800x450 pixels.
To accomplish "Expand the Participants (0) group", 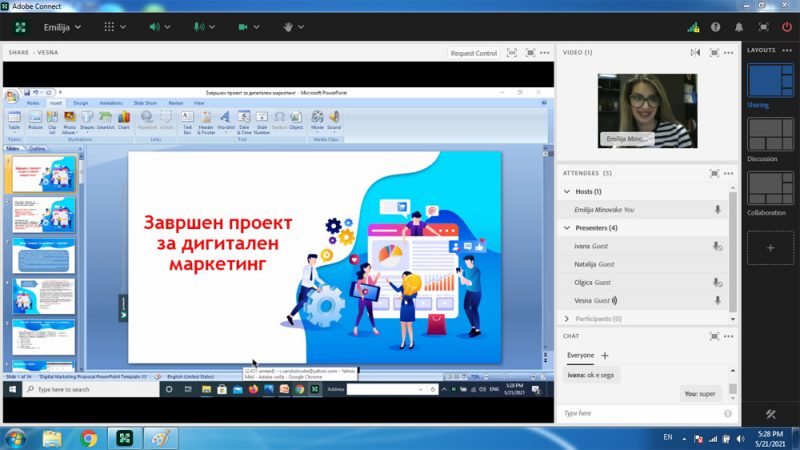I will [x=567, y=318].
